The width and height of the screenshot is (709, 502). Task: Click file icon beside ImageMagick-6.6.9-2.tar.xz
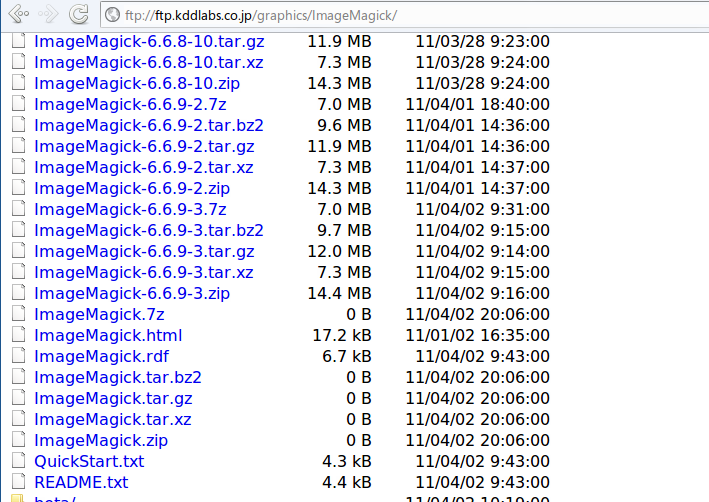[19, 167]
